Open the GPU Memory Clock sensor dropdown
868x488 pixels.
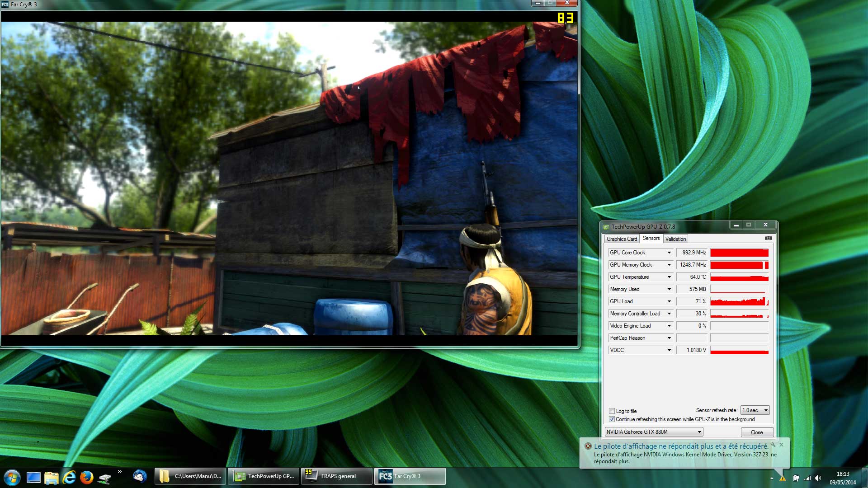pos(669,265)
